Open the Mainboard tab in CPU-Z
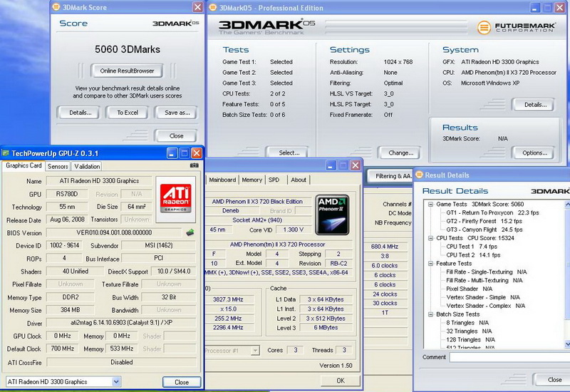 tap(222, 180)
